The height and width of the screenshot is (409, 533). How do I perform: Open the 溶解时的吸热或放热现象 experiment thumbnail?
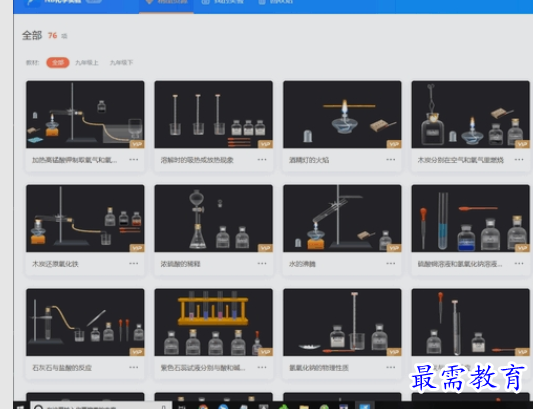213,114
